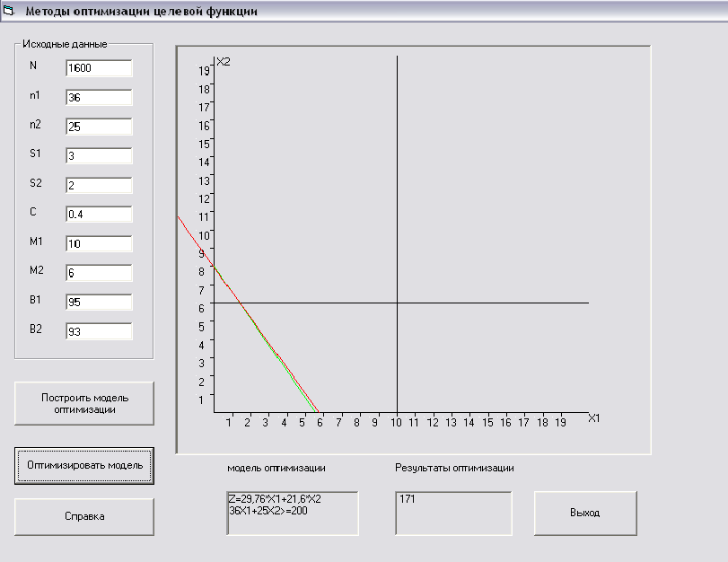Viewport: 728px width, 562px height.
Task: Click the window title Методы оптимизации целевой функции
Action: [141, 11]
